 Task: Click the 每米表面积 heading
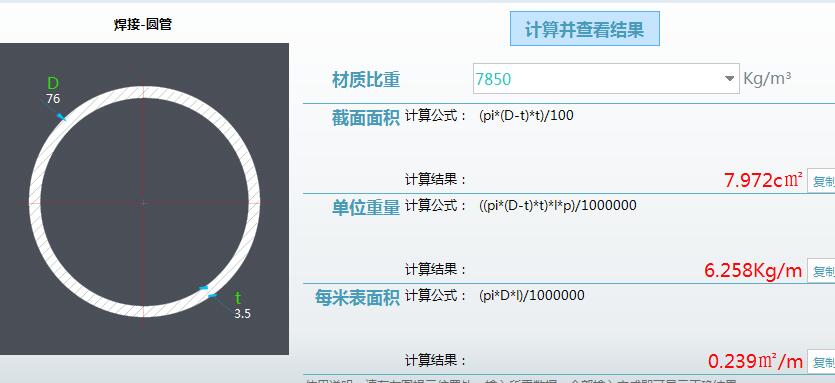click(x=357, y=298)
